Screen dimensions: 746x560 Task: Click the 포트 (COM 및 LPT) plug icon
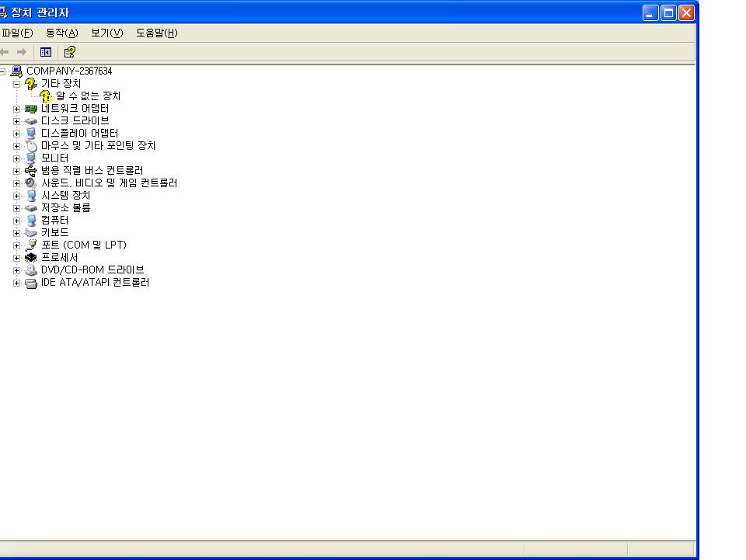(x=31, y=245)
